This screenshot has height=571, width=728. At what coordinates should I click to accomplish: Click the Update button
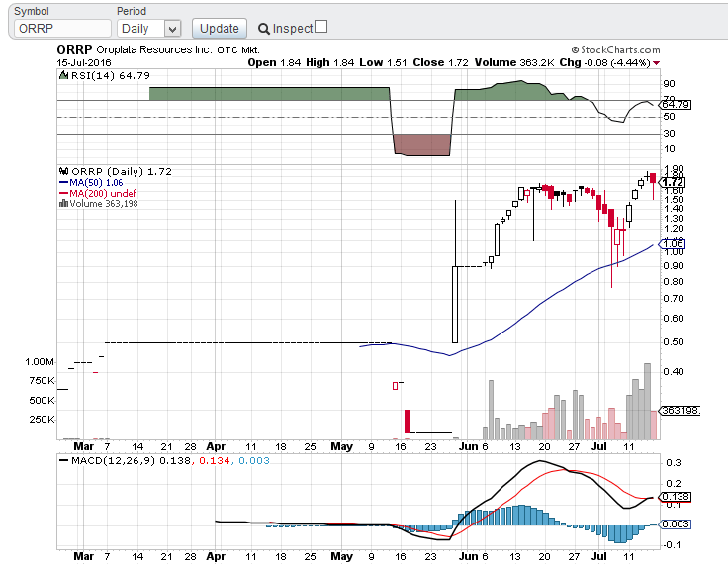pos(220,29)
